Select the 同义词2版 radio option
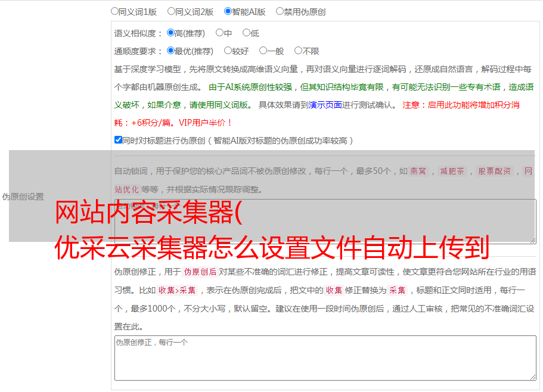Viewport: 543px width, 392px height. pyautogui.click(x=171, y=11)
